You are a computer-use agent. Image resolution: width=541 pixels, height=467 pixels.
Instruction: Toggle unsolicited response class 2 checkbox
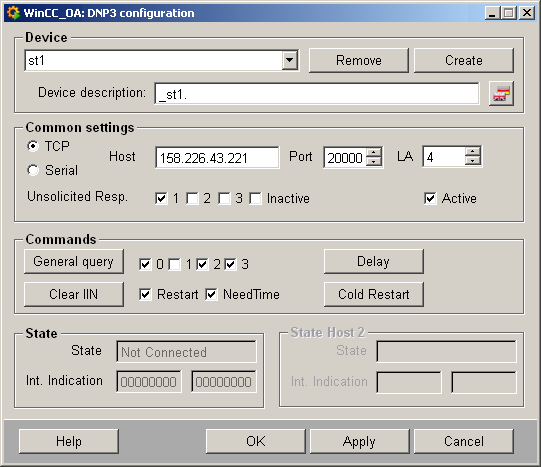point(192,198)
